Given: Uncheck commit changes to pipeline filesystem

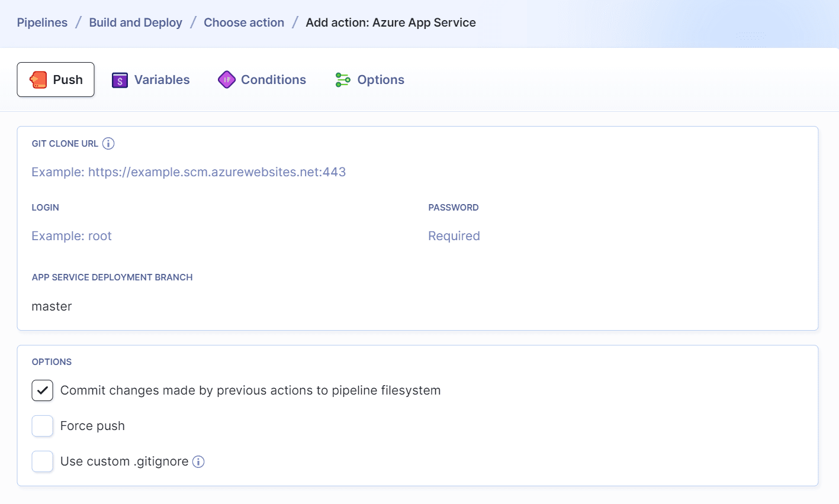Looking at the screenshot, I should pos(42,390).
